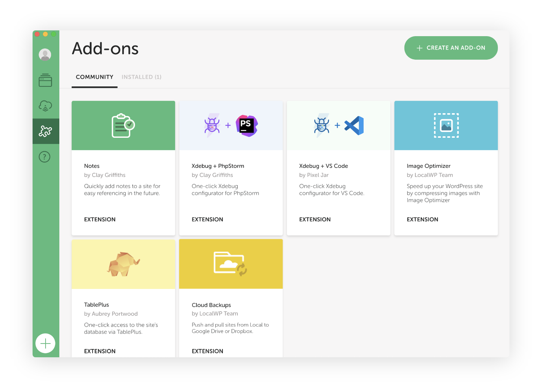Open the Xdebug + VS Code title

[323, 166]
